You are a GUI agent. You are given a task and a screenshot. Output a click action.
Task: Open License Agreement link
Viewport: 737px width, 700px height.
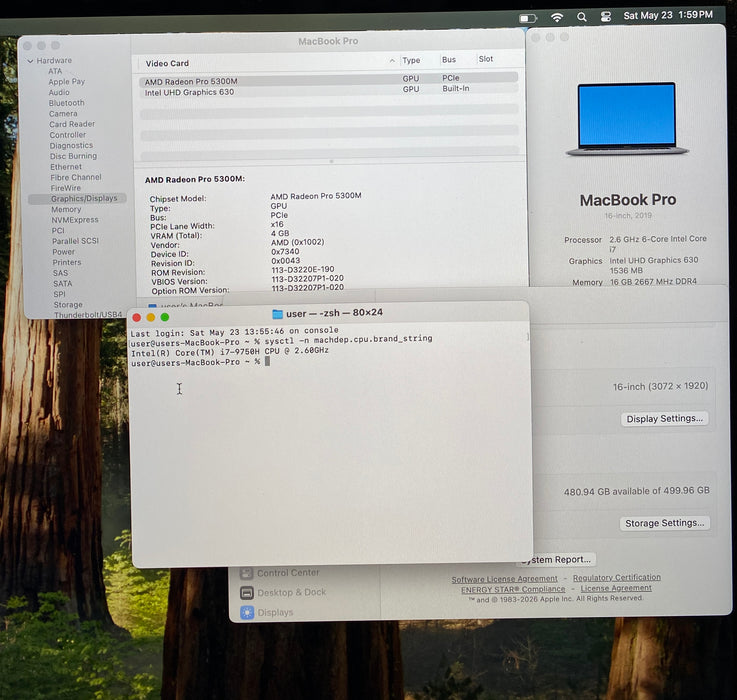[x=616, y=588]
